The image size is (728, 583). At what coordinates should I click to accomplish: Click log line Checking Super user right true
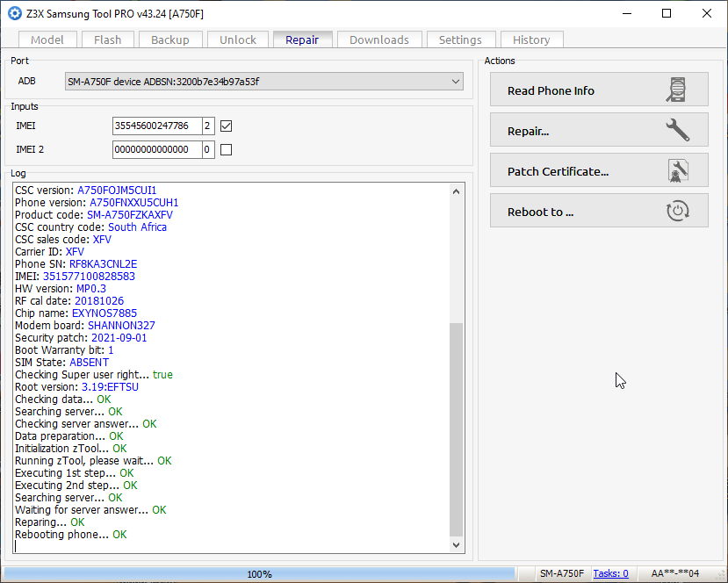(94, 375)
